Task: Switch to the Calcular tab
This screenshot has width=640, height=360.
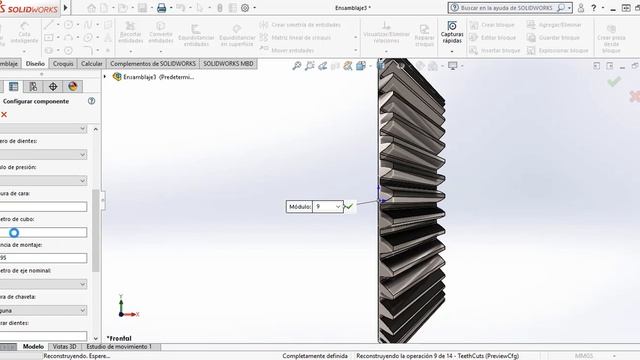Action: tap(91, 64)
